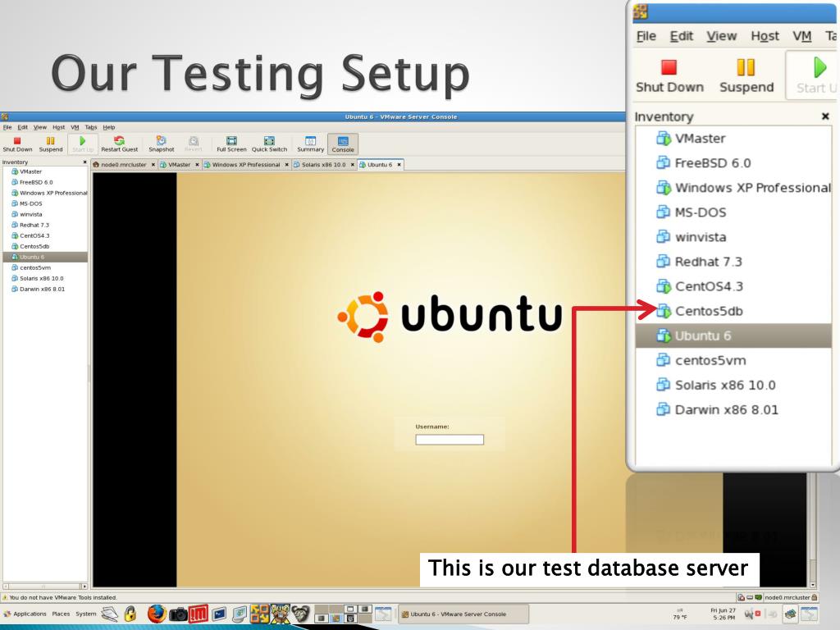Open the Host menu in the enlarged callout
The height and width of the screenshot is (630, 840).
pos(765,36)
